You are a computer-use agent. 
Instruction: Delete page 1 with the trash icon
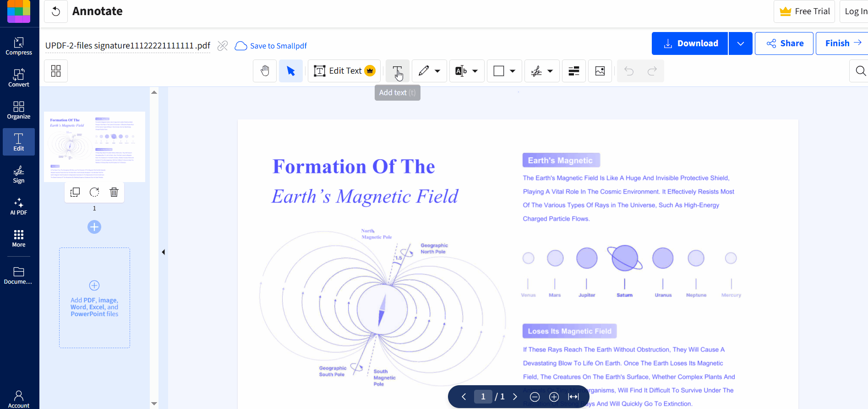pos(114,192)
